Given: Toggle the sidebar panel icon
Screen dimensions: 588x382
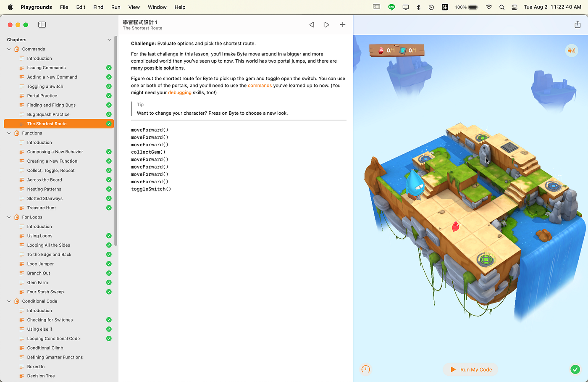Looking at the screenshot, I should tap(42, 25).
